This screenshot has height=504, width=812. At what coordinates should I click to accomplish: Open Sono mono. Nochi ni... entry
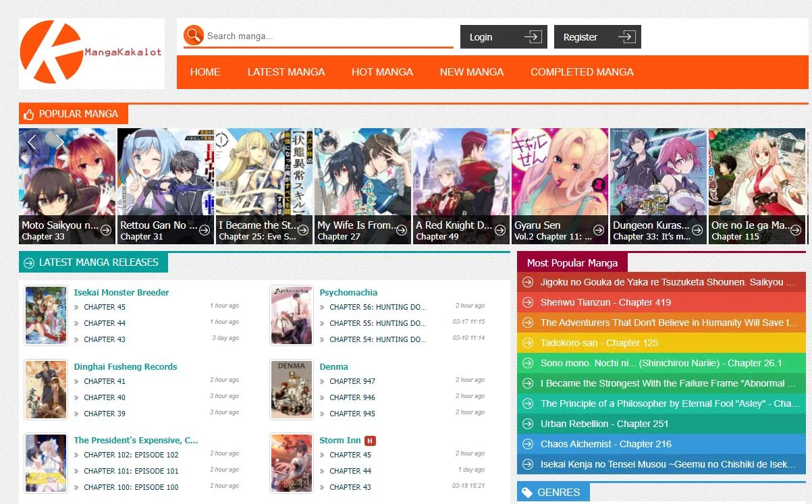661,363
